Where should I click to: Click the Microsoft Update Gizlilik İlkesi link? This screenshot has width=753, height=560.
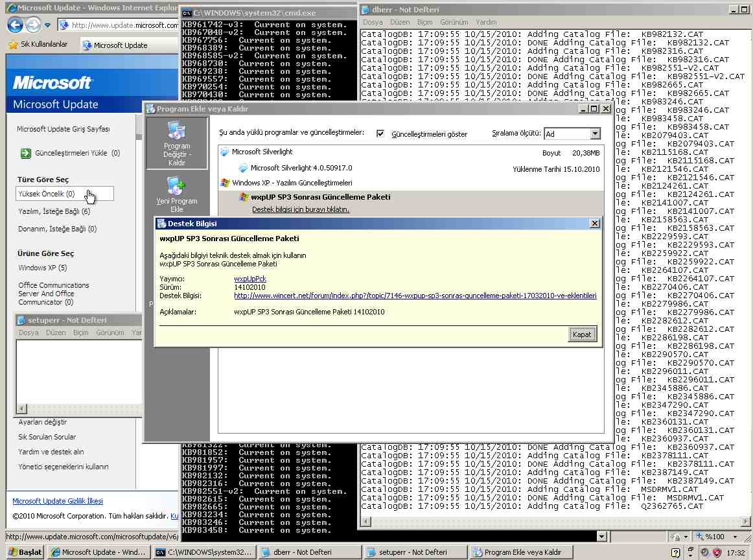coord(58,501)
